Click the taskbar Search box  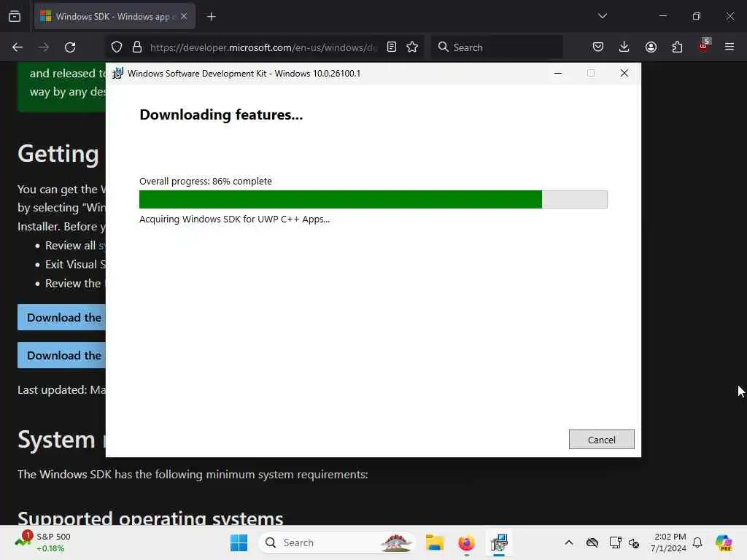tap(336, 542)
